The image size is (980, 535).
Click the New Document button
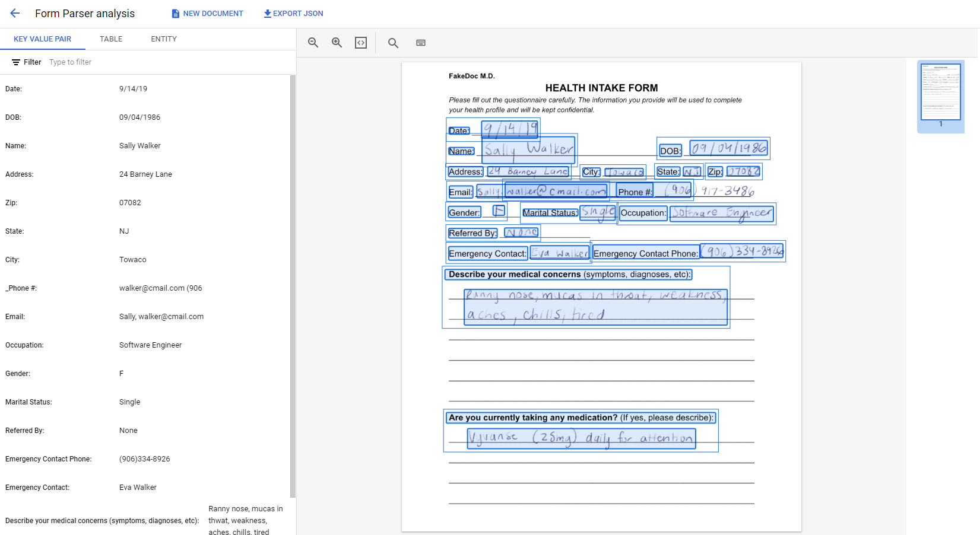(x=207, y=14)
